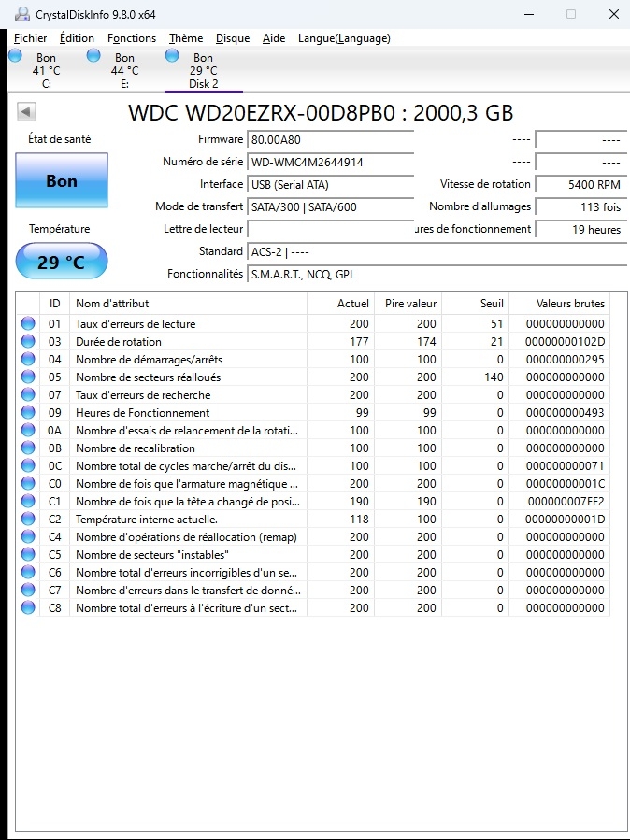Click the status orb for attribute 07
The width and height of the screenshot is (630, 840).
[28, 395]
